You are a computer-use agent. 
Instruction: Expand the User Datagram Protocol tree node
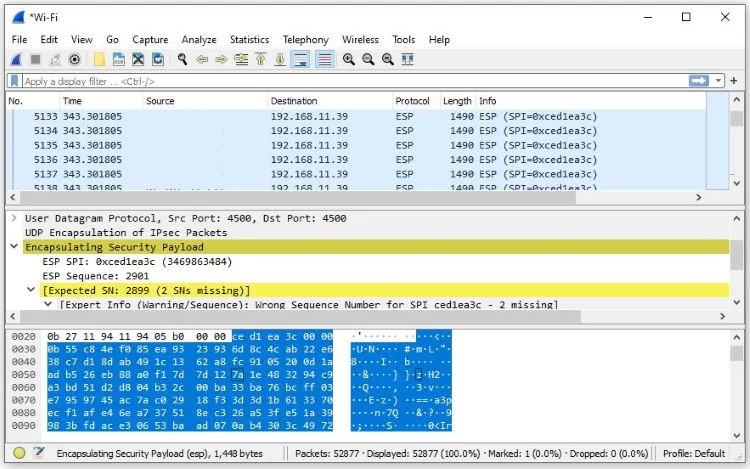pos(14,218)
